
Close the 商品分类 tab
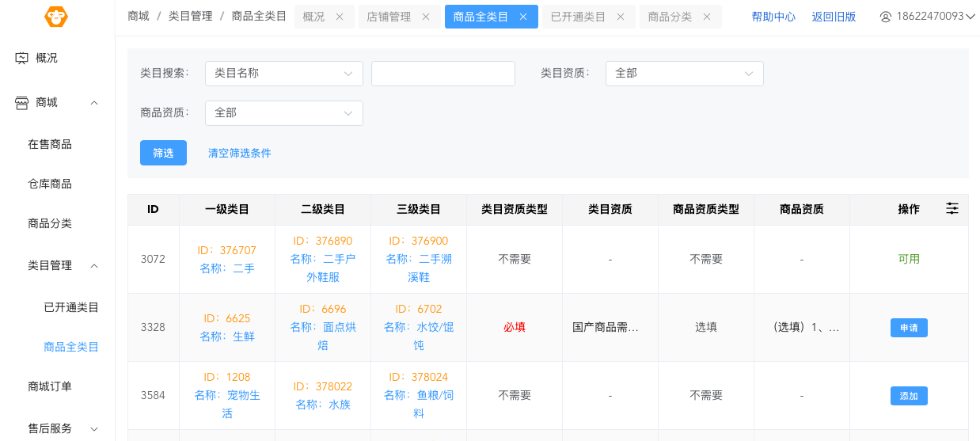707,17
